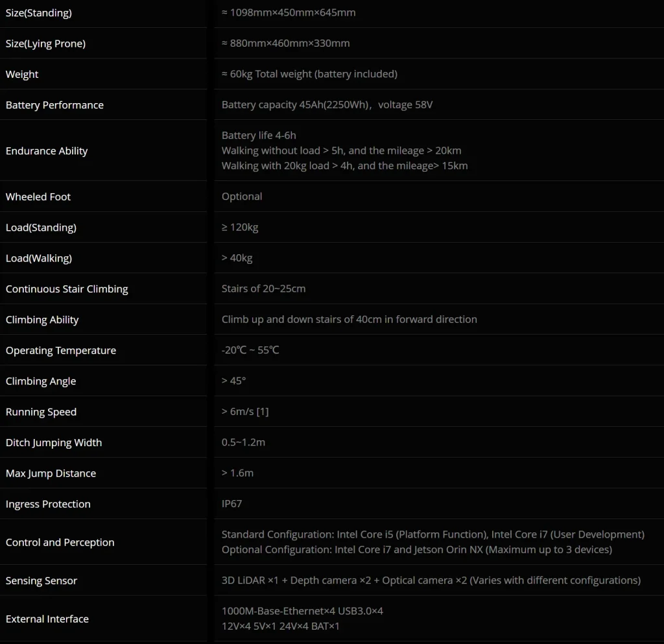Click the Size(Standing) row label
Screen dimensions: 664x644
tap(39, 13)
